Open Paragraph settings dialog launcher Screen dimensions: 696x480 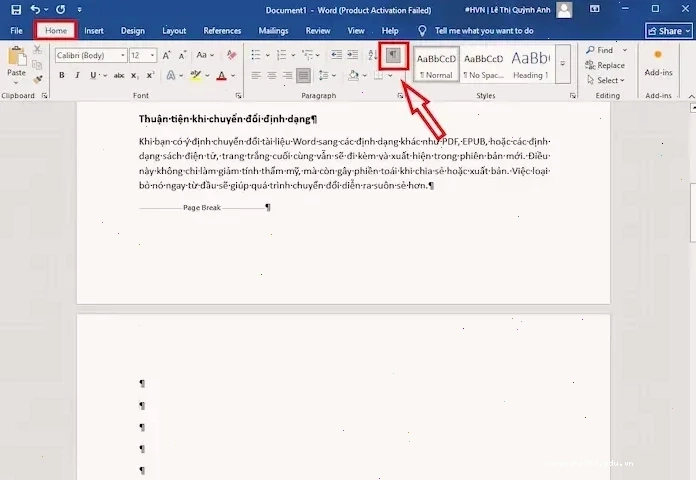click(x=400, y=95)
